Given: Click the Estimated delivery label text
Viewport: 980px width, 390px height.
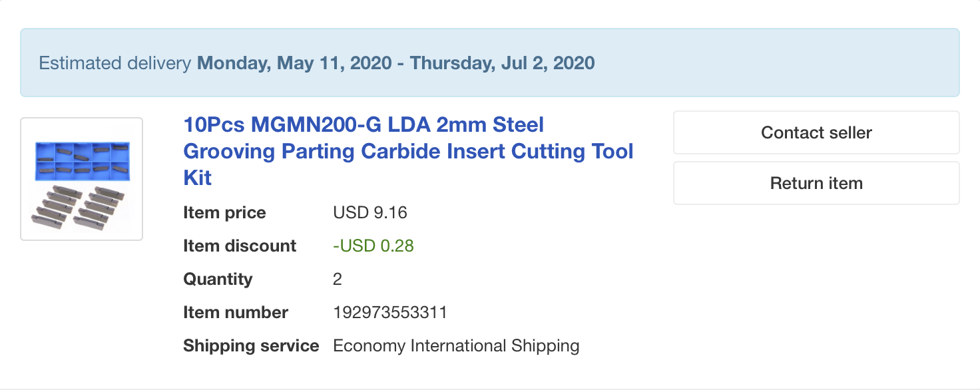Looking at the screenshot, I should click(x=115, y=63).
